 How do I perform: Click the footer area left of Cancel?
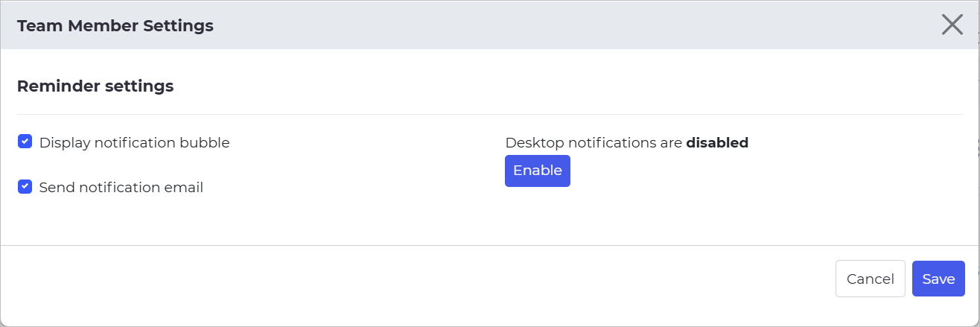(417, 279)
